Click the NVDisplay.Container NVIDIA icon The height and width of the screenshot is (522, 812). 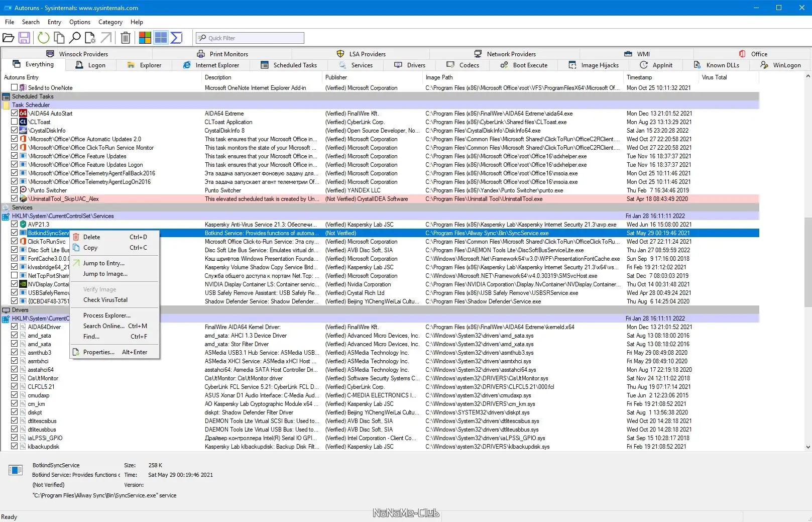pyautogui.click(x=23, y=284)
